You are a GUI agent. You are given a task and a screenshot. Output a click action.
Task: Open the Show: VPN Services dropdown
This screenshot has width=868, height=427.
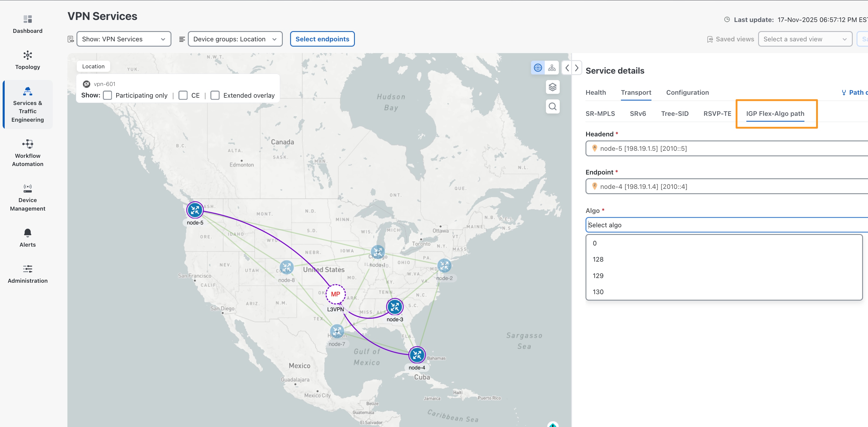coord(124,39)
